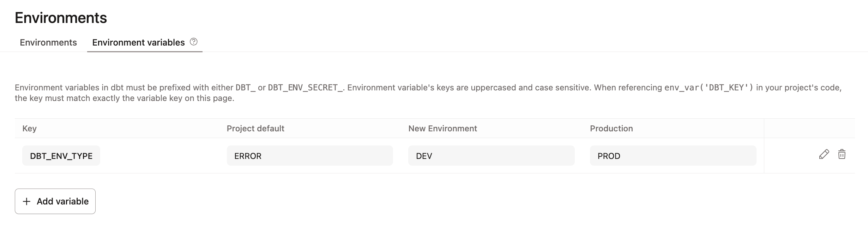Select the pencil edit icon in the variable row
The width and height of the screenshot is (868, 226).
click(x=825, y=155)
